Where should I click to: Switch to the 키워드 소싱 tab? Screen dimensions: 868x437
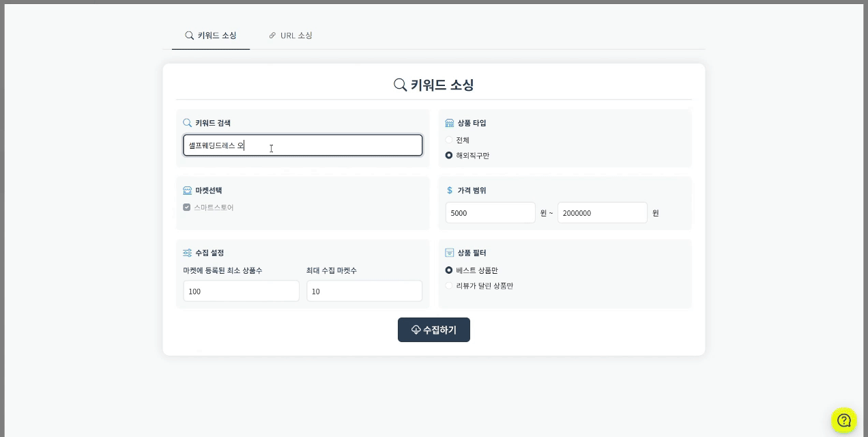[x=211, y=36]
